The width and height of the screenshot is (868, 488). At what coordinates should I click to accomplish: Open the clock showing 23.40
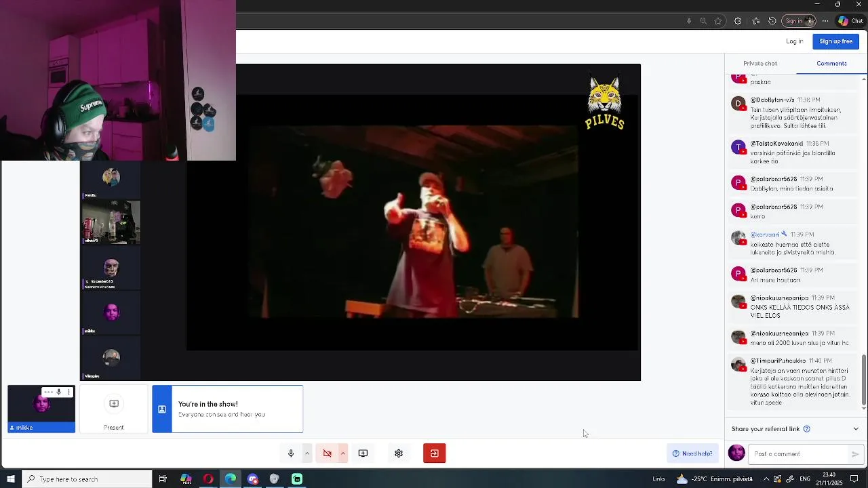[829, 479]
